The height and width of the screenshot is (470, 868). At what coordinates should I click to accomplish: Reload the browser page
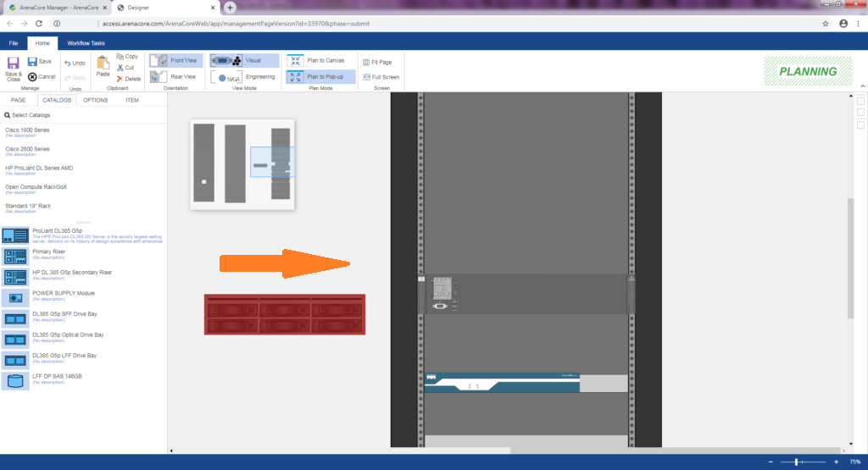(x=39, y=24)
